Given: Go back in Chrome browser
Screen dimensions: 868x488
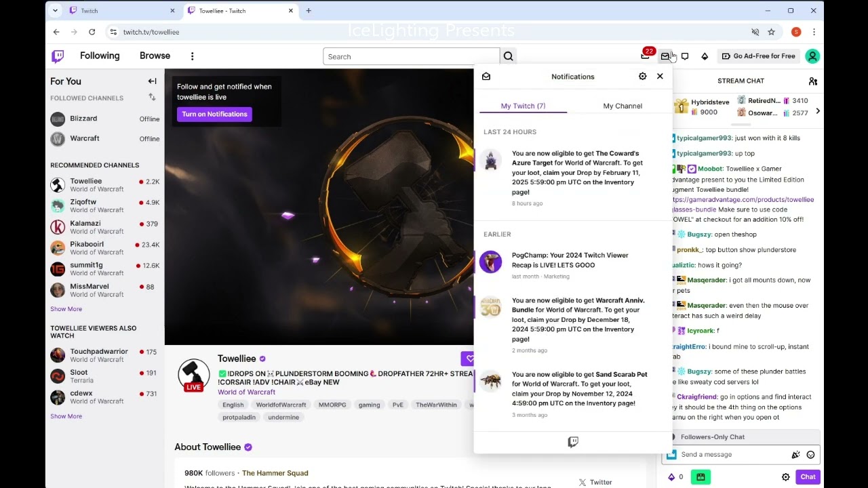Looking at the screenshot, I should [x=56, y=32].
